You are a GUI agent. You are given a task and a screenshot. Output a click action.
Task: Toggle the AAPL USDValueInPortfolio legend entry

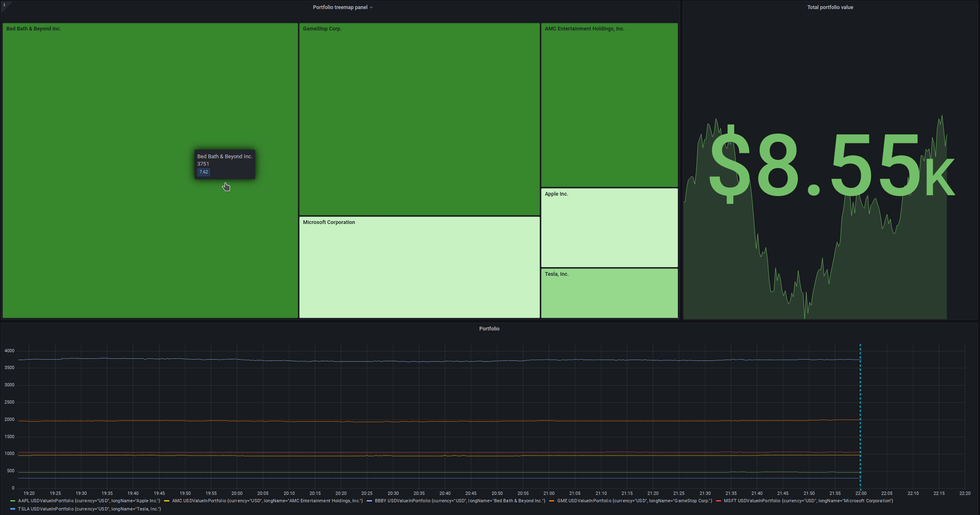[x=88, y=501]
